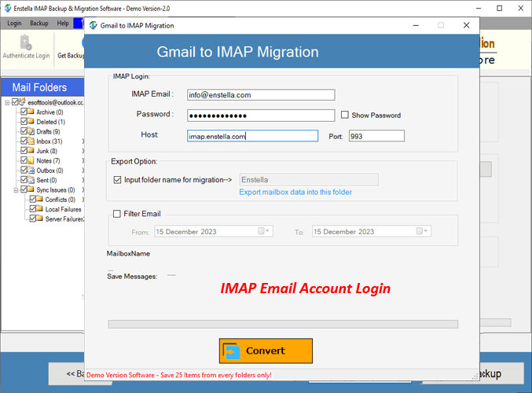Click the Sync Issues folder icon
This screenshot has height=393, width=532.
[31, 189]
